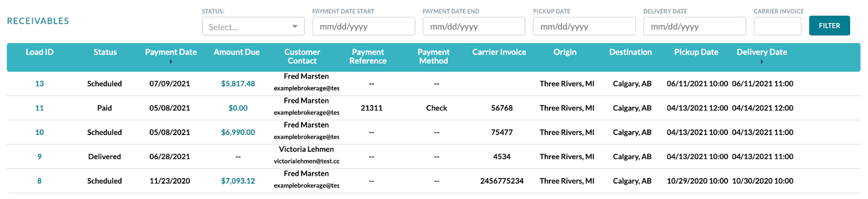The height and width of the screenshot is (199, 868).
Task: Click carrier invoice 56768
Action: pos(502,108)
